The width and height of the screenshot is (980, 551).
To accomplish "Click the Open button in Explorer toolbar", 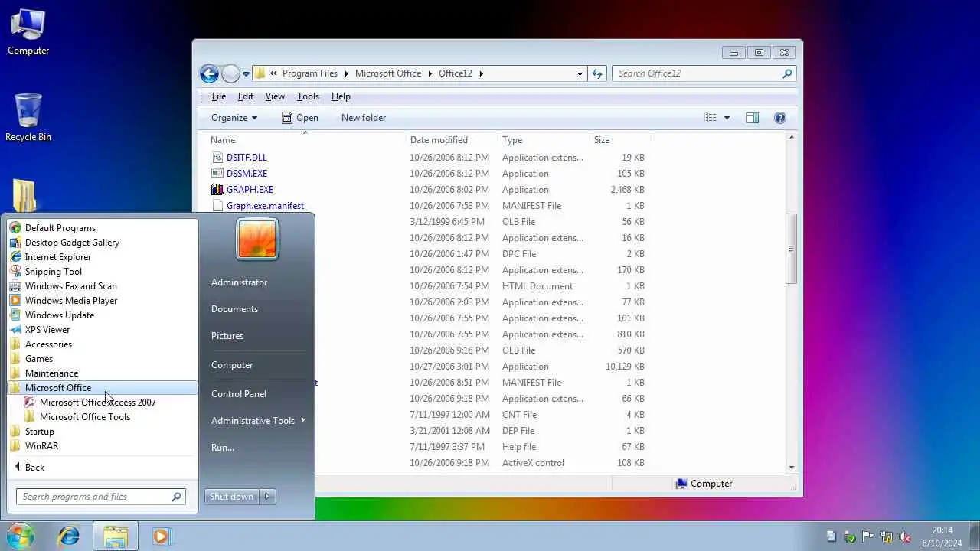I will pyautogui.click(x=299, y=118).
